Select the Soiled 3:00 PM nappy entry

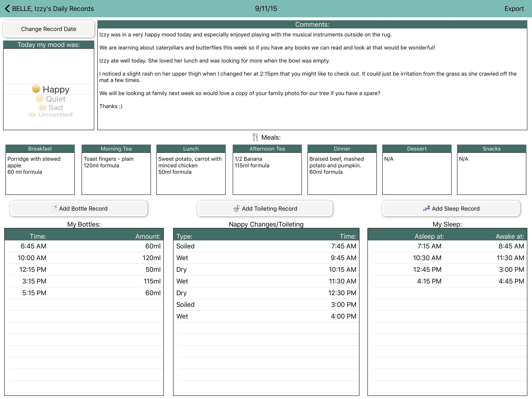point(266,305)
